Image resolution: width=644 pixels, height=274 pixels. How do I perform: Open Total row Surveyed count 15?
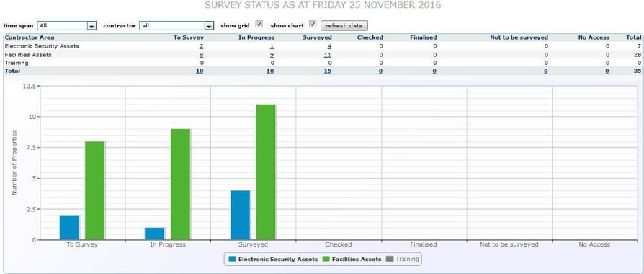[328, 71]
